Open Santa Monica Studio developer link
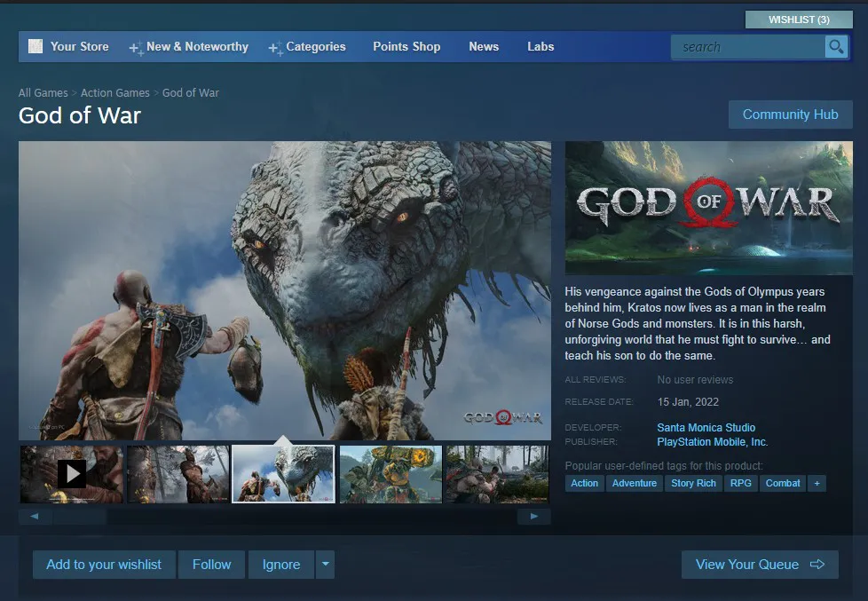 (706, 428)
